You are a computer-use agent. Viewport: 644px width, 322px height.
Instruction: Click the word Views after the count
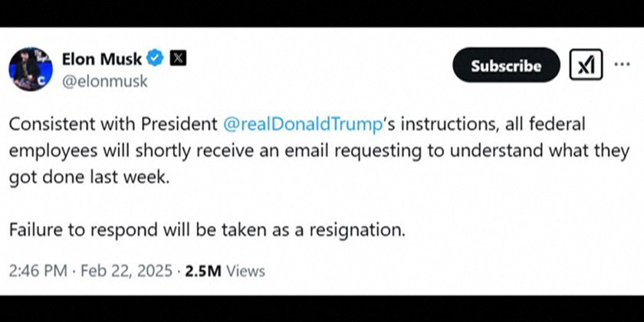click(246, 271)
